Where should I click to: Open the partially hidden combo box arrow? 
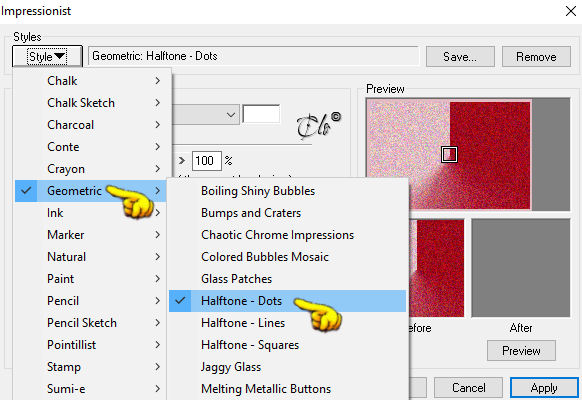tap(231, 115)
